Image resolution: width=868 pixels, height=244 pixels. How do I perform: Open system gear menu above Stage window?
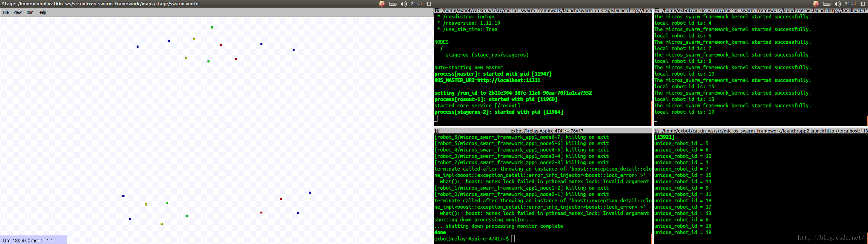click(x=429, y=4)
